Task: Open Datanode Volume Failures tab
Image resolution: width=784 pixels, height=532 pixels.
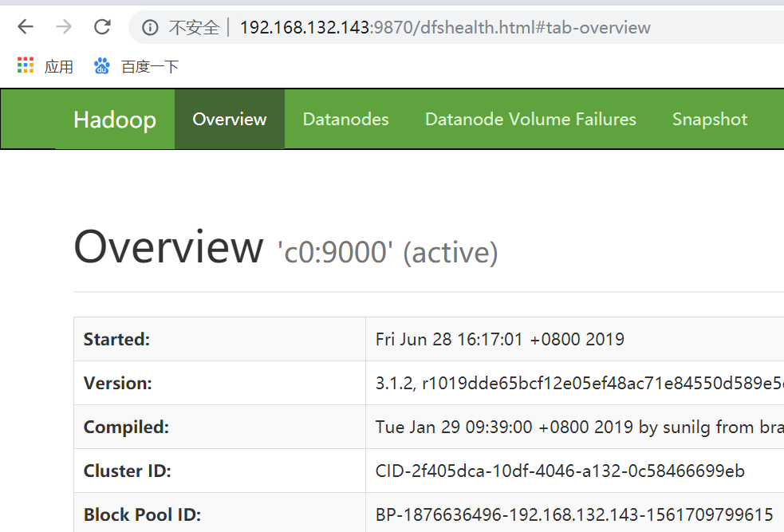Action: pyautogui.click(x=530, y=119)
